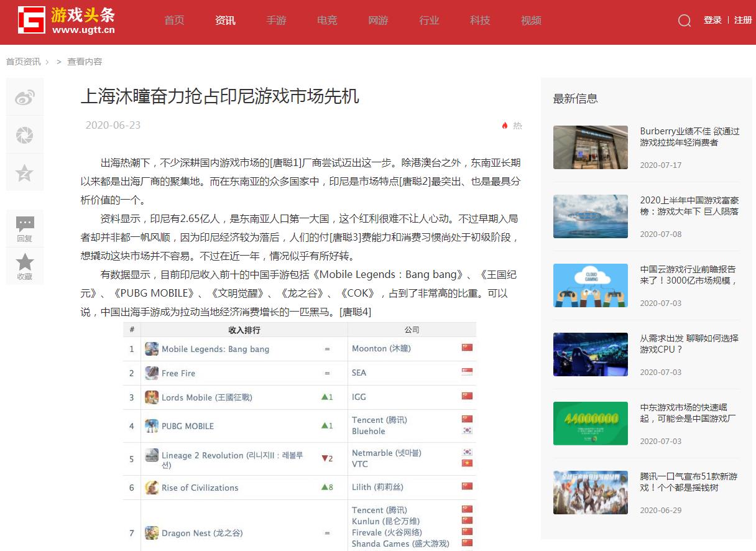
Task: Click the camera-shutter share icon in sidebar
Action: tap(25, 135)
